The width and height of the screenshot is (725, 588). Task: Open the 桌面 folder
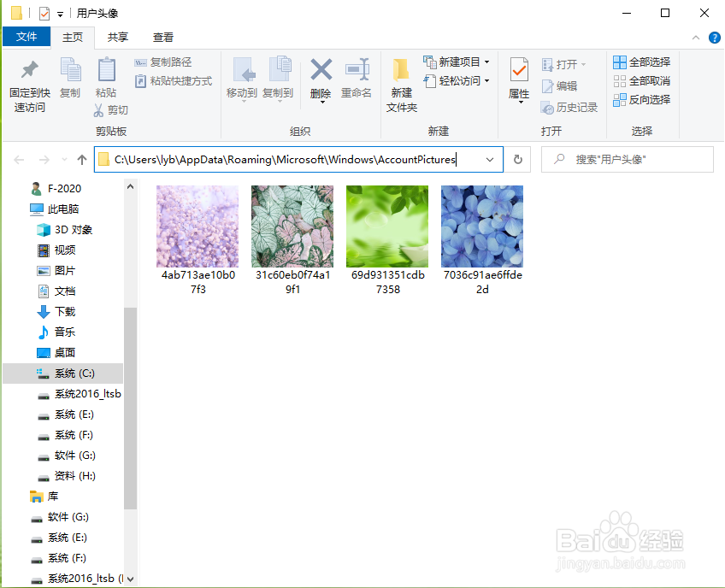pos(56,353)
